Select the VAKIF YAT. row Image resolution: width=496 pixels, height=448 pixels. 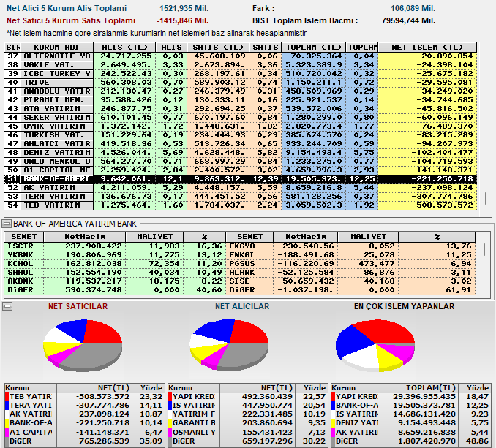click(x=241, y=65)
